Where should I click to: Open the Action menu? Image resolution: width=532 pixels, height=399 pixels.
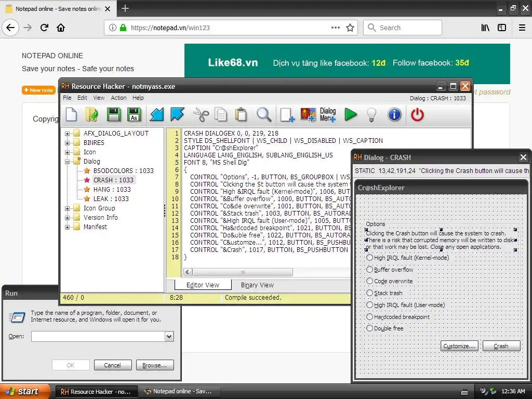[x=118, y=98]
